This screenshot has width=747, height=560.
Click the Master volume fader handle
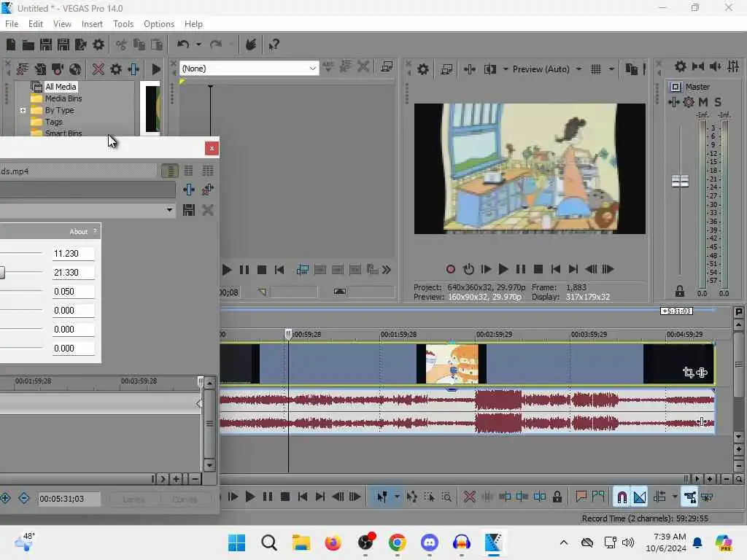(680, 181)
